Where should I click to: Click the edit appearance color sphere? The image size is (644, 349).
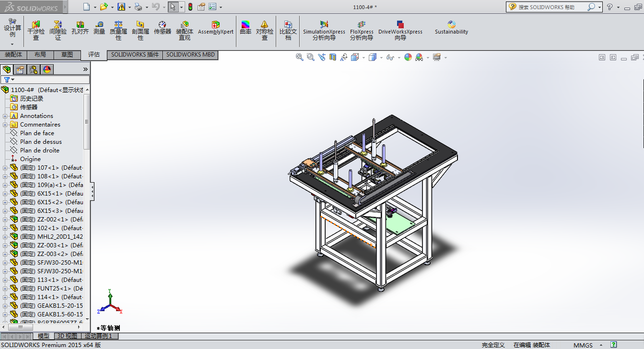coord(408,57)
